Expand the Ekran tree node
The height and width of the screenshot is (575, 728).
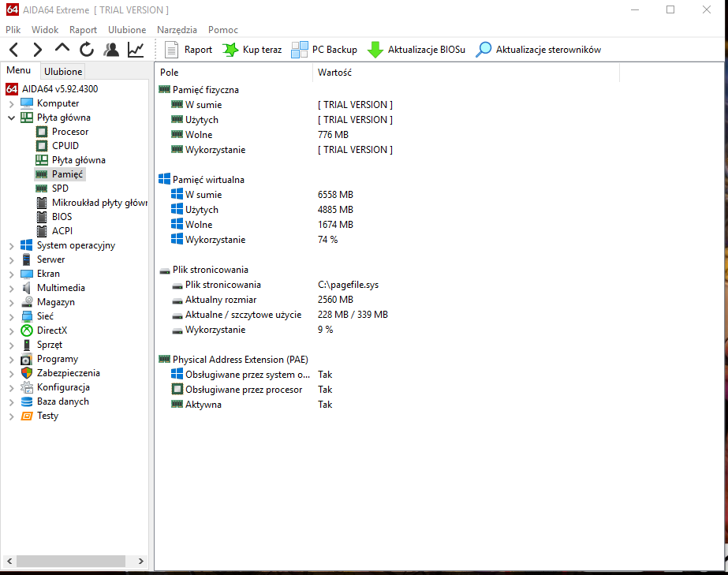tap(12, 274)
